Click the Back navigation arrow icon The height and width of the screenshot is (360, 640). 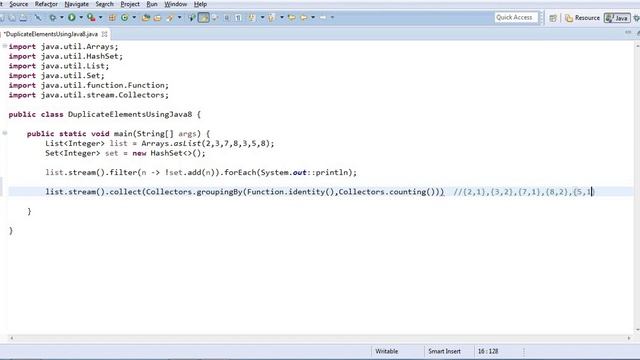pyautogui.click(x=304, y=18)
